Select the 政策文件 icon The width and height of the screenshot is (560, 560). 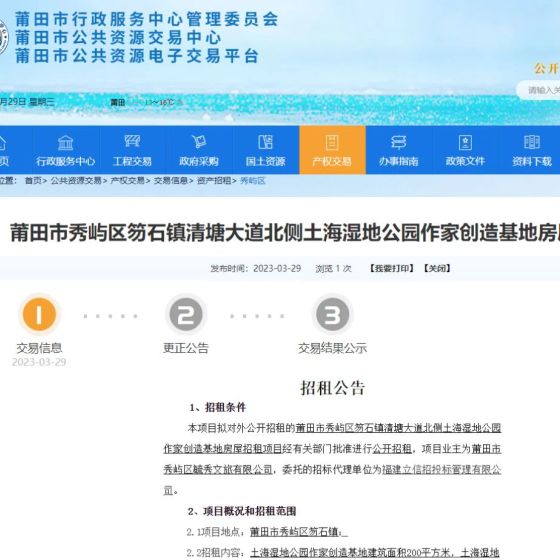coord(465,142)
